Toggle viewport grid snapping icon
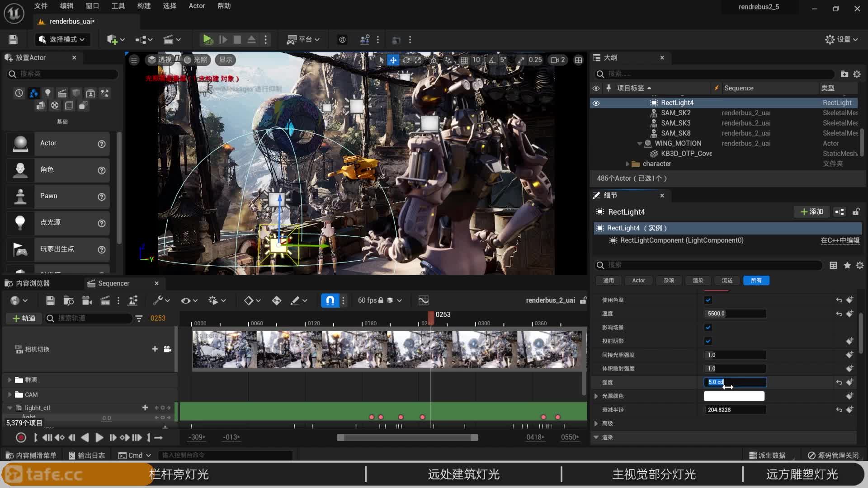The width and height of the screenshot is (868, 488). pyautogui.click(x=464, y=60)
